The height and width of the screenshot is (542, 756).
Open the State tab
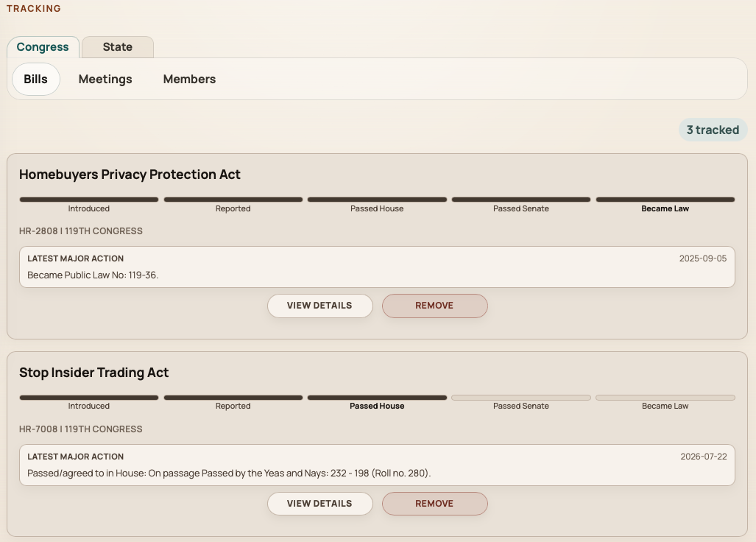tap(118, 47)
